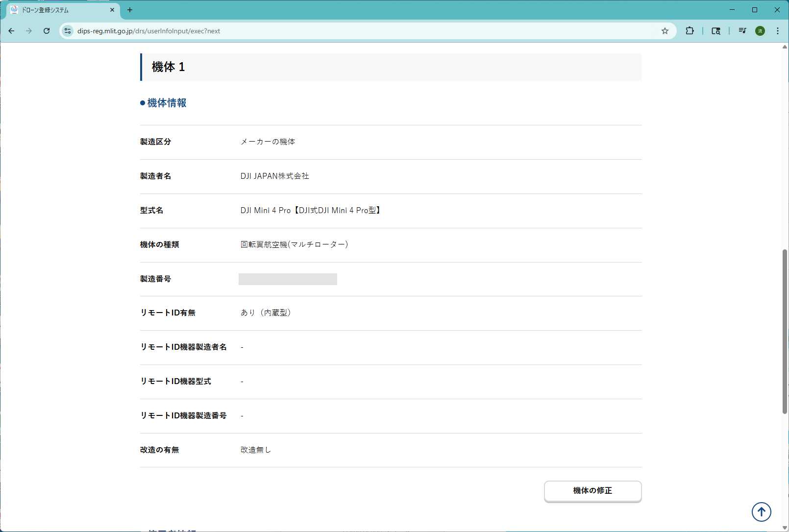
Task: Select the 改造無し value
Action: [x=255, y=450]
